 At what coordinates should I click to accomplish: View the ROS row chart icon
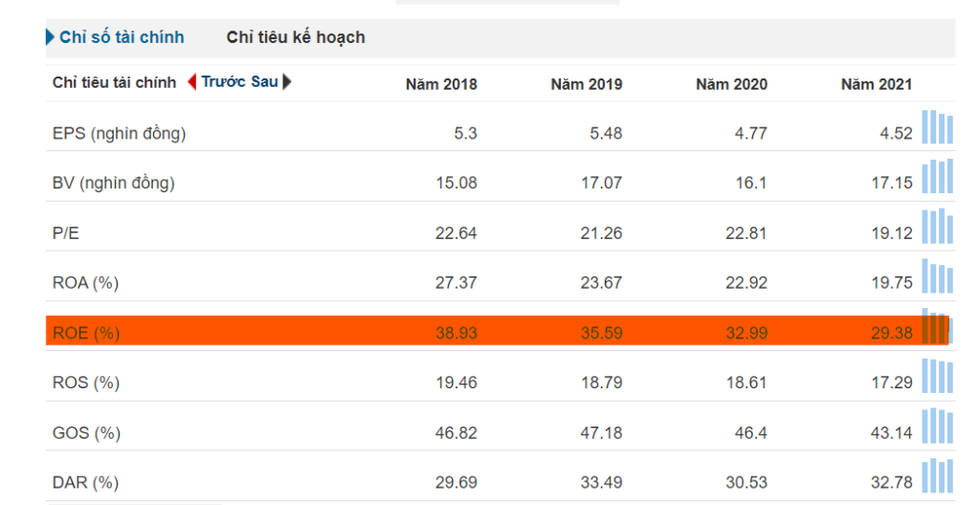click(x=938, y=376)
